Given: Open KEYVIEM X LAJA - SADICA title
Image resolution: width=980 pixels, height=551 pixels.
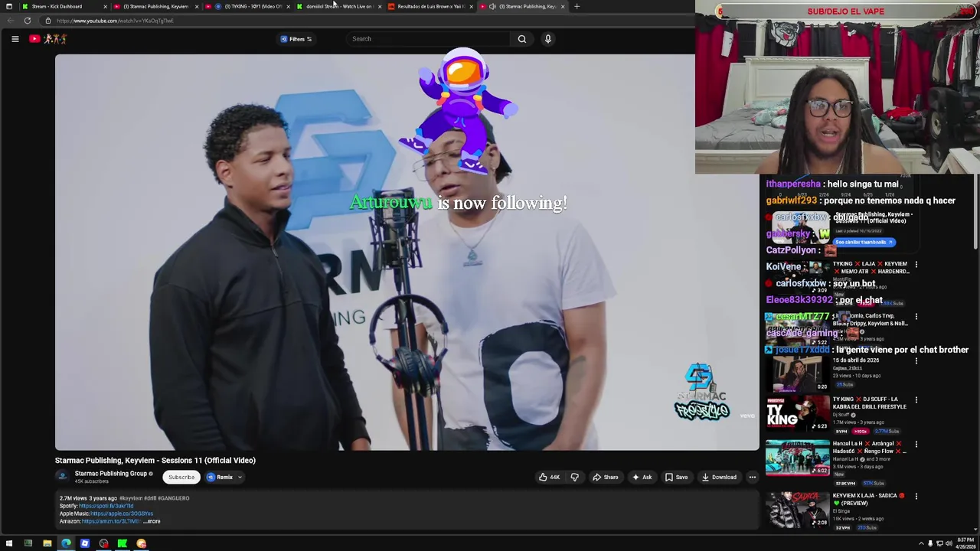Looking at the screenshot, I should coord(868,500).
